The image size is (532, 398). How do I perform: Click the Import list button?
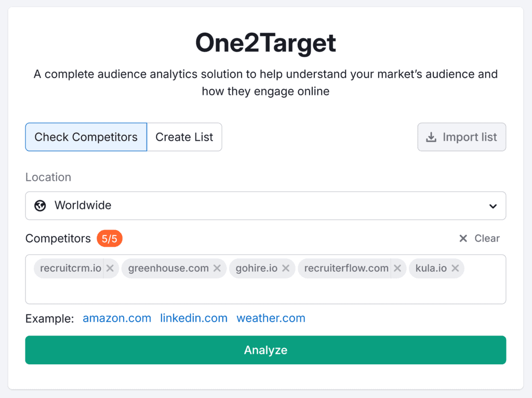pyautogui.click(x=461, y=137)
